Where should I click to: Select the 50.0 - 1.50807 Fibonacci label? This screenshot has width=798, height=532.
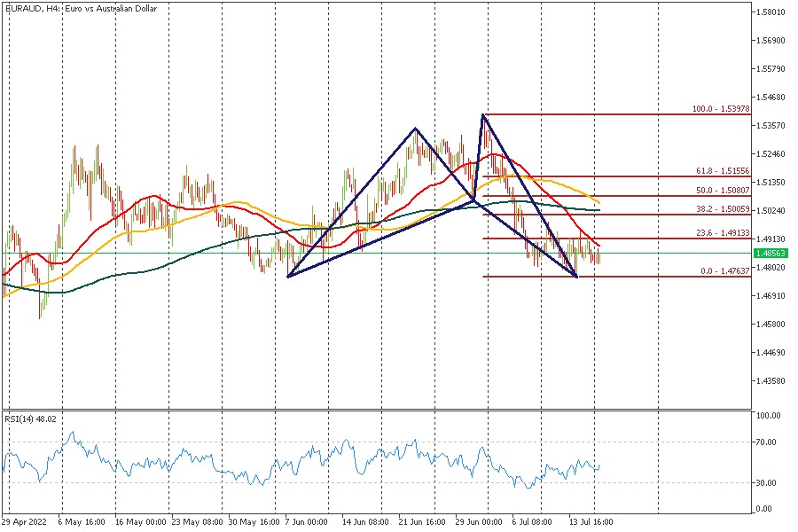click(721, 191)
